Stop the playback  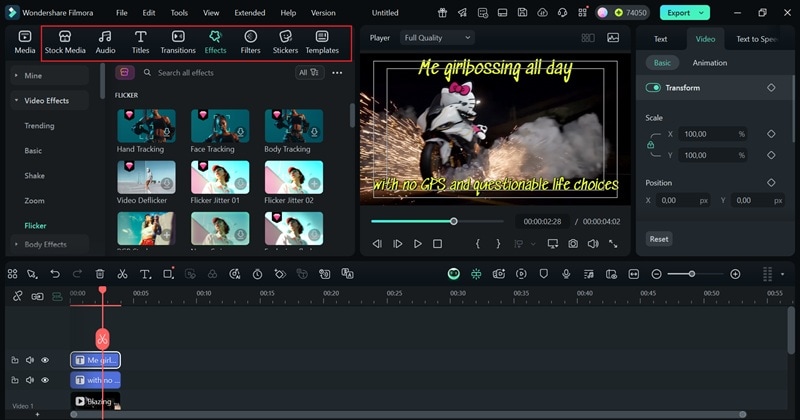tap(437, 244)
